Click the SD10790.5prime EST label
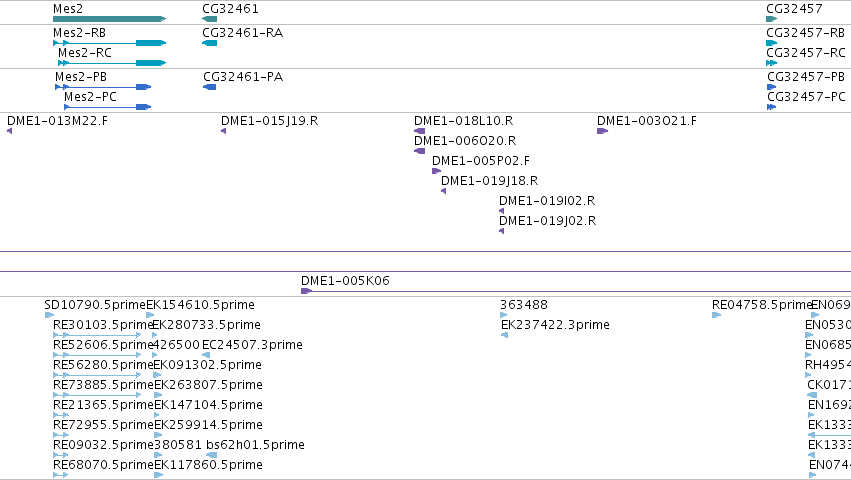Screen dimensions: 851x480 pyautogui.click(x=96, y=305)
